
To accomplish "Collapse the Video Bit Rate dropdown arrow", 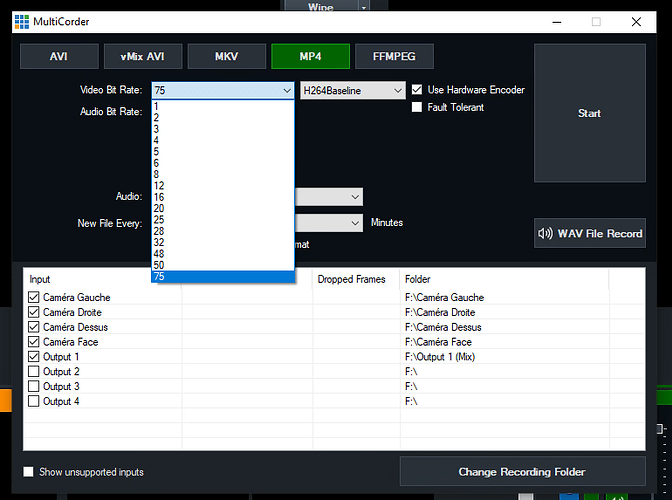I will click(x=287, y=90).
